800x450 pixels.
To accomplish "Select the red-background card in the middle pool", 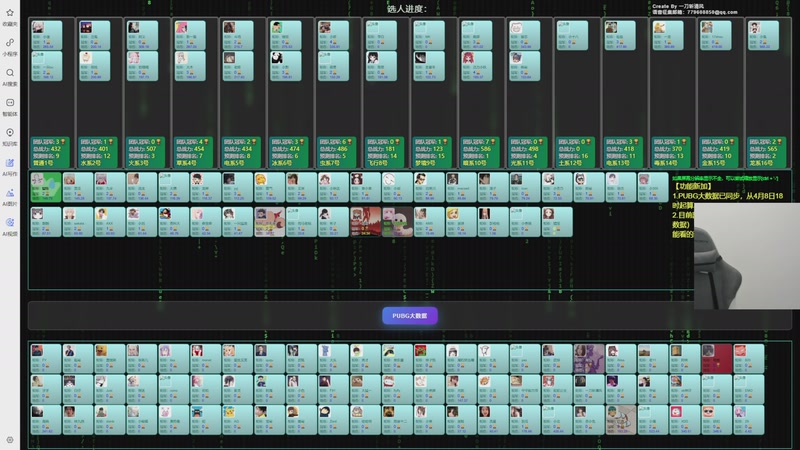I will pyautogui.click(x=365, y=222).
